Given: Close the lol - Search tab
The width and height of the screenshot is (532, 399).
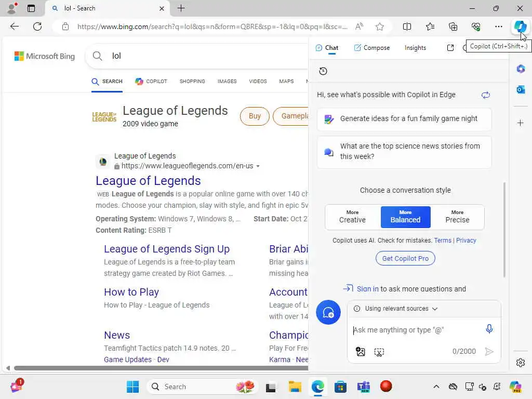Looking at the screenshot, I should click(162, 8).
